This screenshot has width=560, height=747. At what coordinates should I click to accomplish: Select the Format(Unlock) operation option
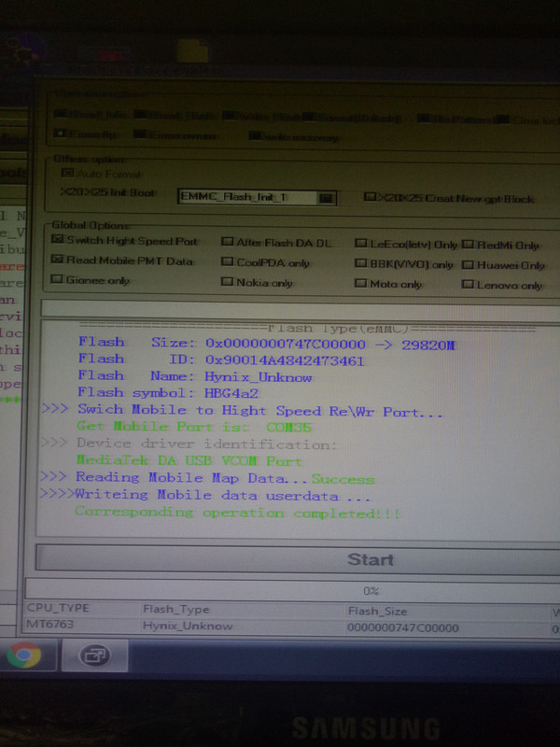click(353, 118)
